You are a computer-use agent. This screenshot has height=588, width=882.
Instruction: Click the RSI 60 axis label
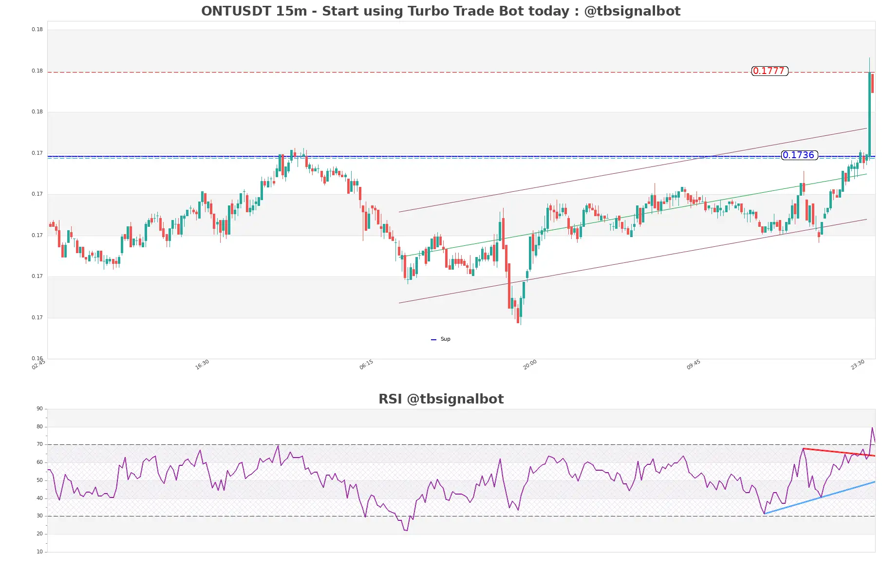tap(39, 462)
